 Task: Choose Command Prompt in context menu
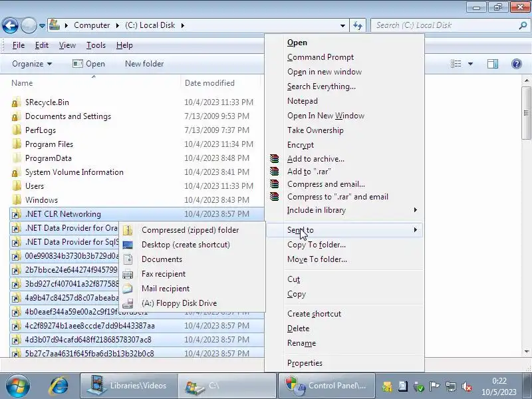pos(321,57)
